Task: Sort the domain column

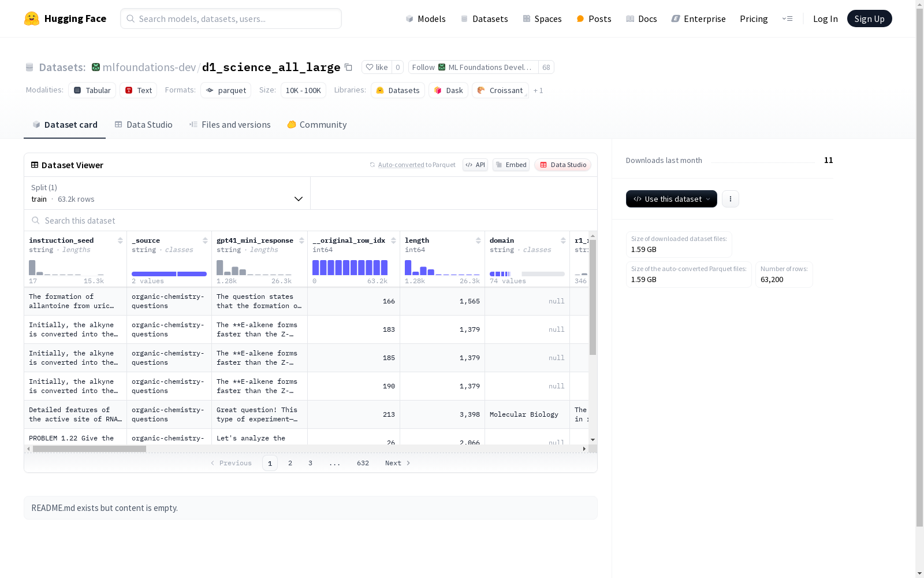Action: click(x=563, y=240)
